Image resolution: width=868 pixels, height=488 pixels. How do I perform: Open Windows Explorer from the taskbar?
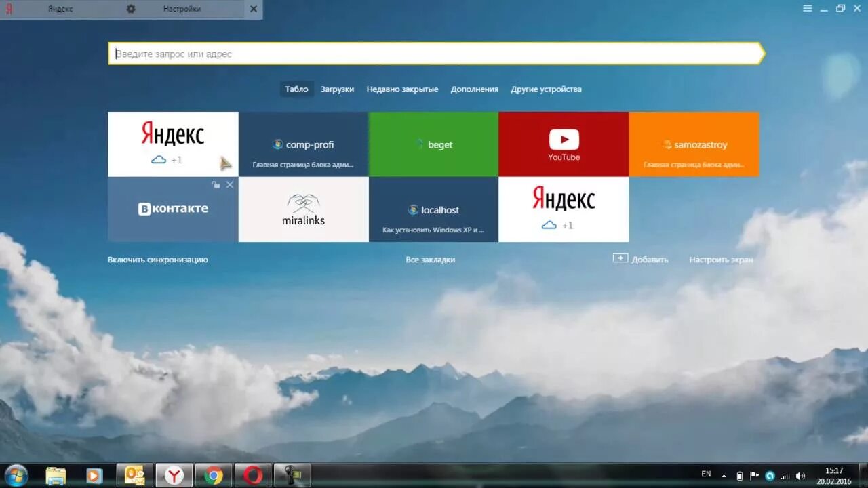click(56, 476)
